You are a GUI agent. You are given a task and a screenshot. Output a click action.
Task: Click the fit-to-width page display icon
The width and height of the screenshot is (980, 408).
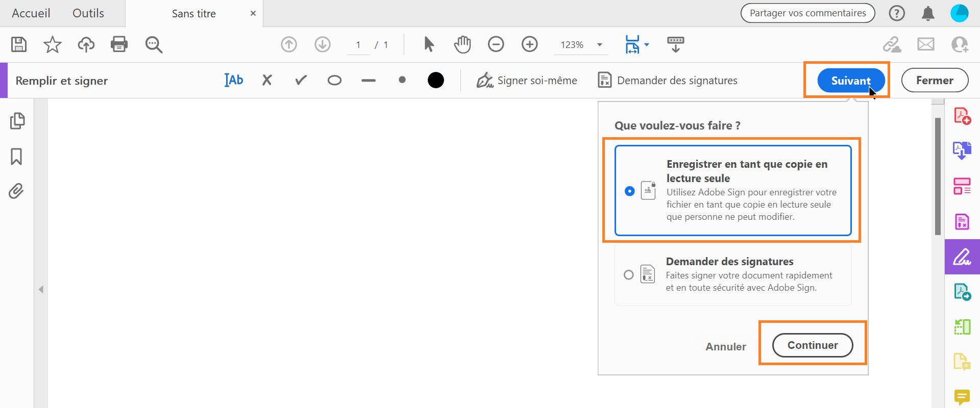632,44
